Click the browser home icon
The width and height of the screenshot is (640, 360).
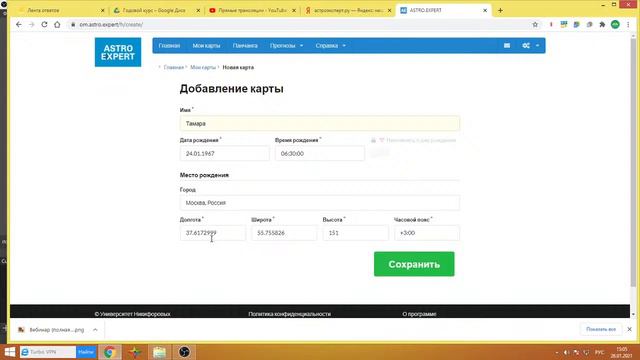[x=57, y=24]
